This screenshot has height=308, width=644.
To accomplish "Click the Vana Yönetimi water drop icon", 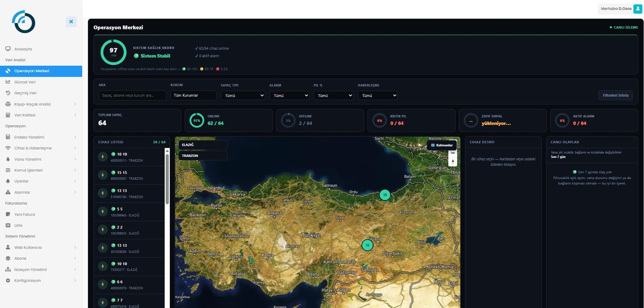I will tap(8, 159).
